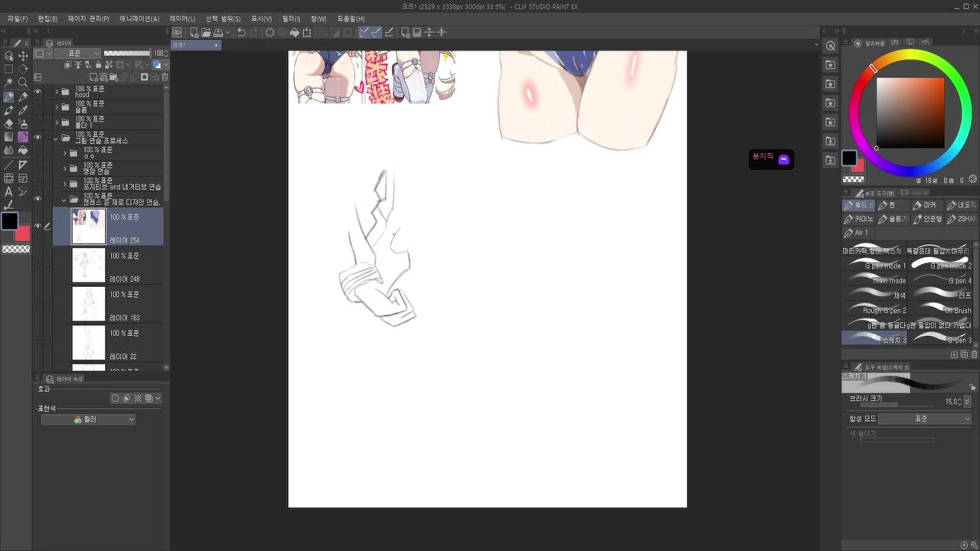Select the Move layer tool
The height and width of the screenshot is (551, 980).
23,56
